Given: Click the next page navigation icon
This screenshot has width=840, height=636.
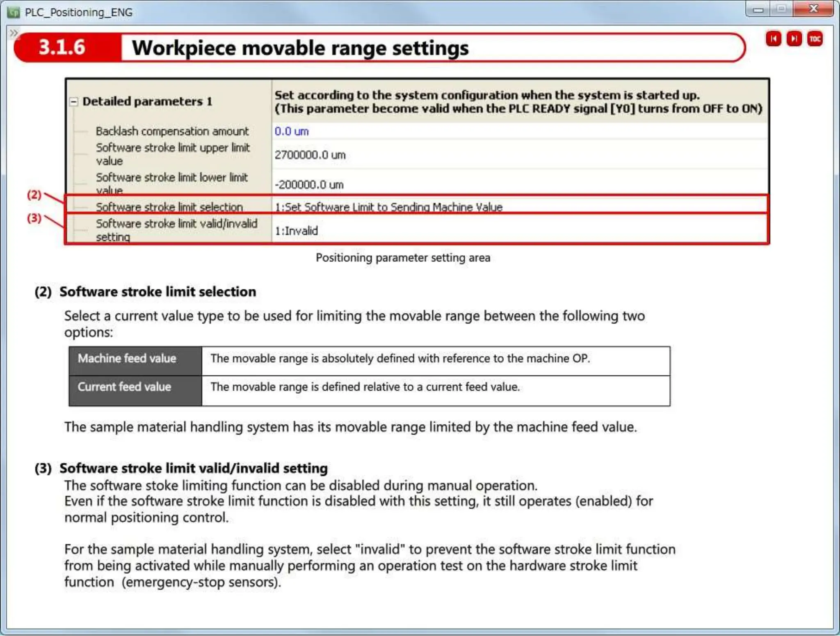Looking at the screenshot, I should pyautogui.click(x=794, y=39).
